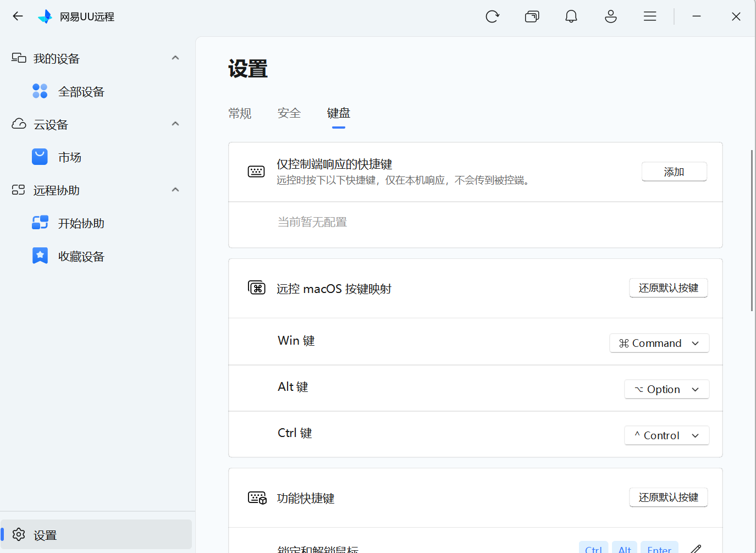Click command-key icon beside 远控 macOS 按键映射
This screenshot has width=756, height=553.
[x=257, y=287]
